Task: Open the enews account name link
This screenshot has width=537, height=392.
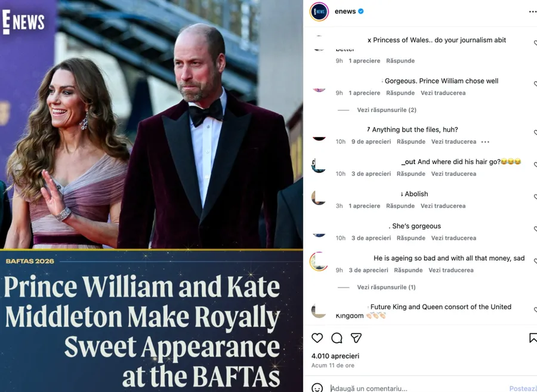Action: point(345,11)
